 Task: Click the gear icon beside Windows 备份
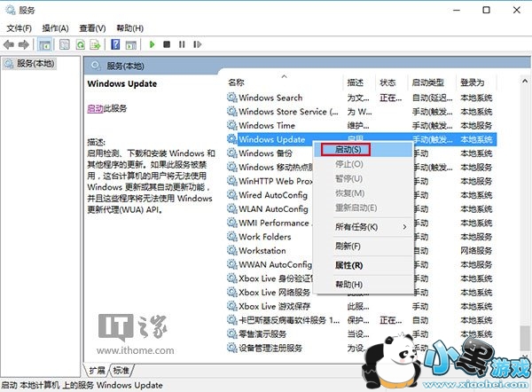[x=232, y=153]
